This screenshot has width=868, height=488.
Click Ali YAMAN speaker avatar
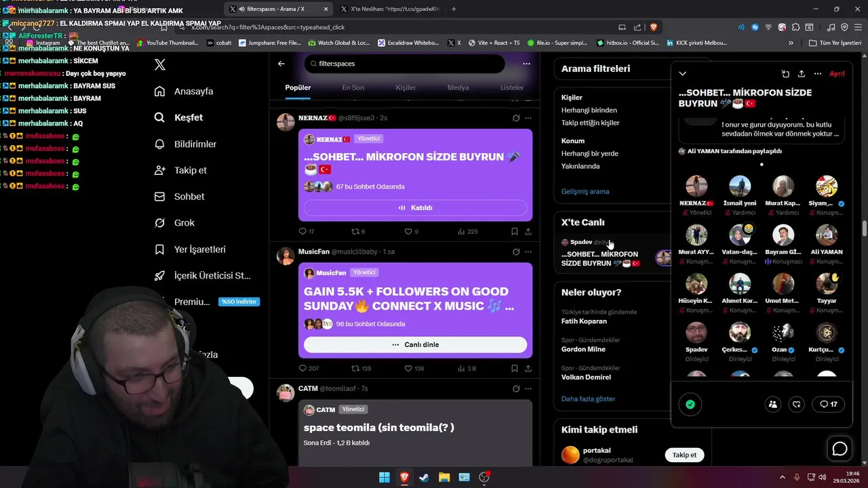[827, 235]
